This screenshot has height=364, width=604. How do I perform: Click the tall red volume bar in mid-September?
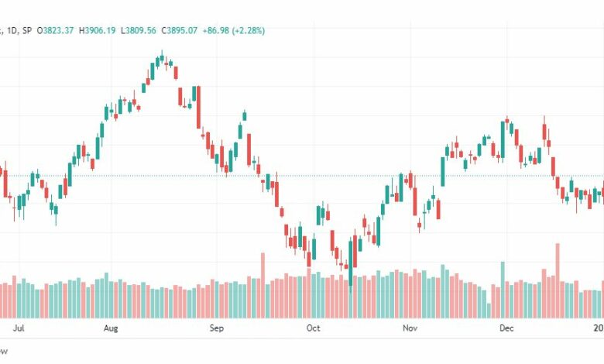[x=263, y=286]
